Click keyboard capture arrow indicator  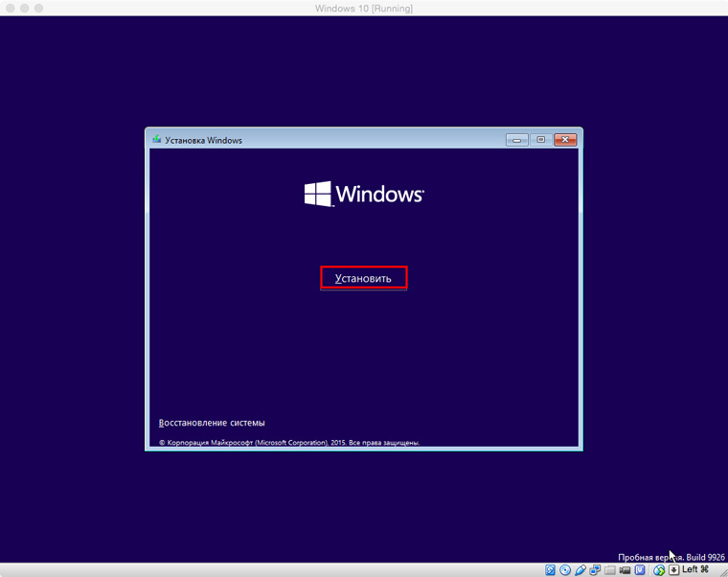[x=674, y=569]
